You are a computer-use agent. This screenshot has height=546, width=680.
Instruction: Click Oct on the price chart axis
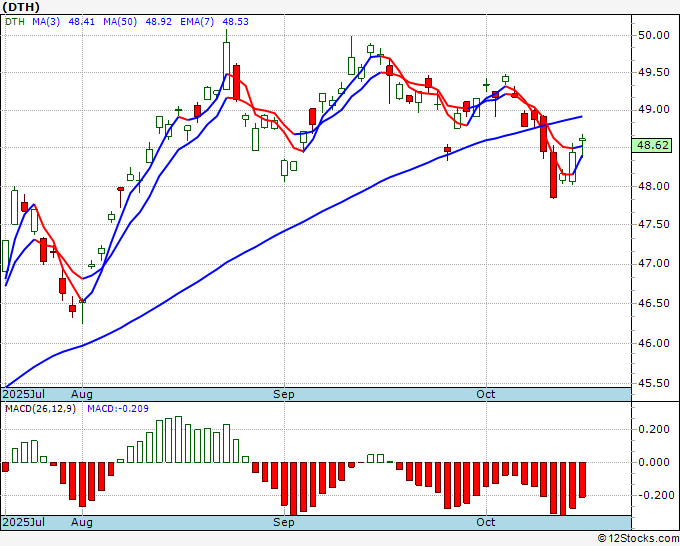486,394
